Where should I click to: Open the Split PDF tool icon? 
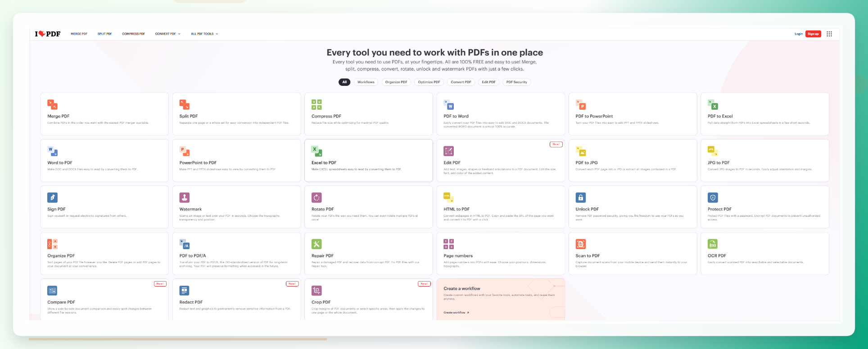pyautogui.click(x=185, y=104)
